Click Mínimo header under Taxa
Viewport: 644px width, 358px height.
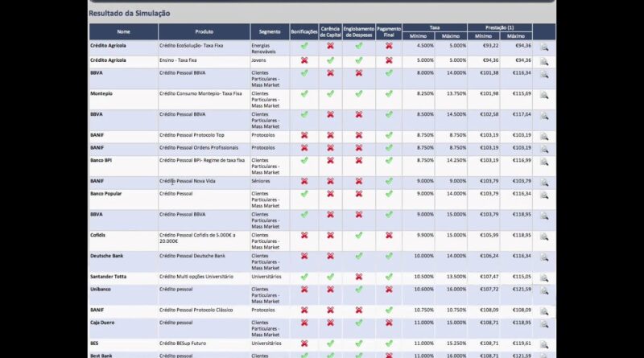pos(418,36)
